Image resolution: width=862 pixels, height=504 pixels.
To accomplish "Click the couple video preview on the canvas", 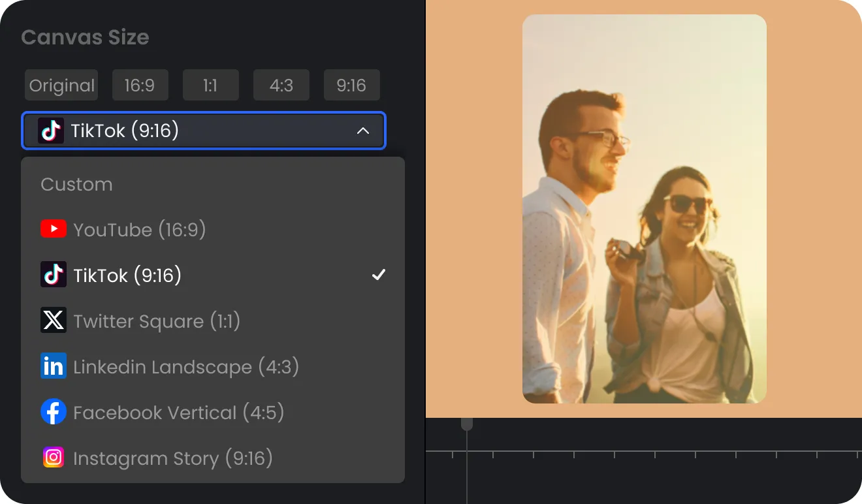I will coord(644,209).
